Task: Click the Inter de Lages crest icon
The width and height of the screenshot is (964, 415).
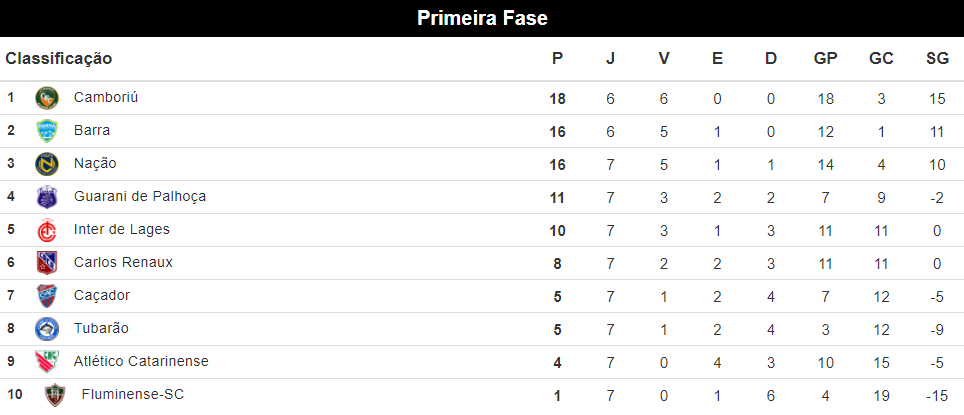Action: (x=47, y=230)
